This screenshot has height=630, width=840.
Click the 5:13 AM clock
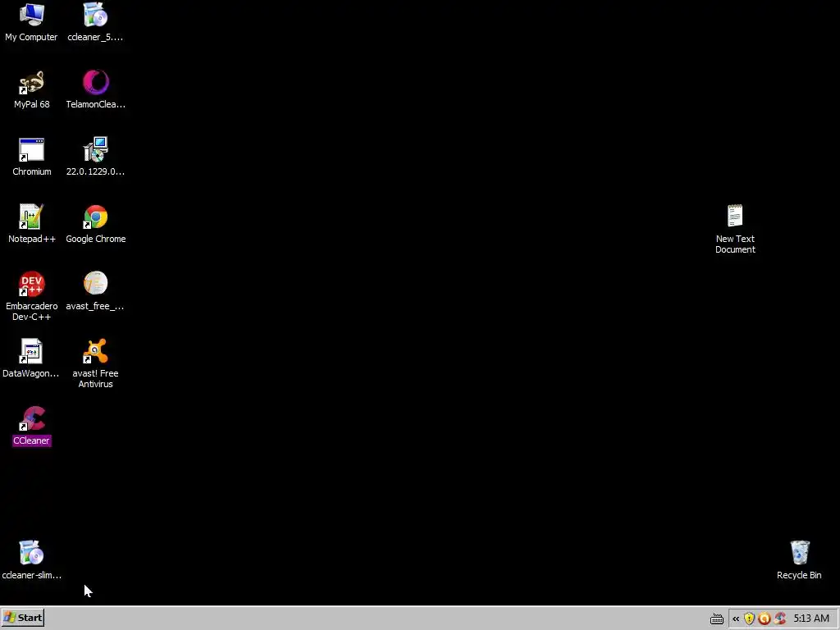coord(811,619)
